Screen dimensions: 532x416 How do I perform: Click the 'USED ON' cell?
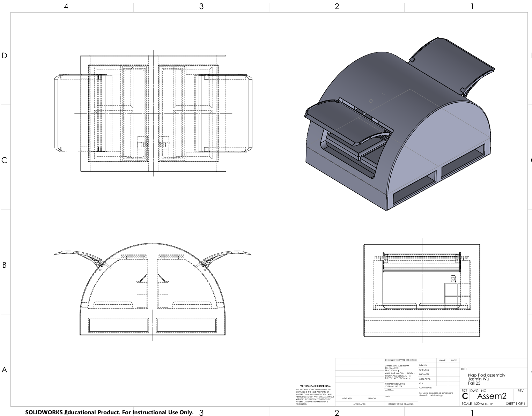371,399
